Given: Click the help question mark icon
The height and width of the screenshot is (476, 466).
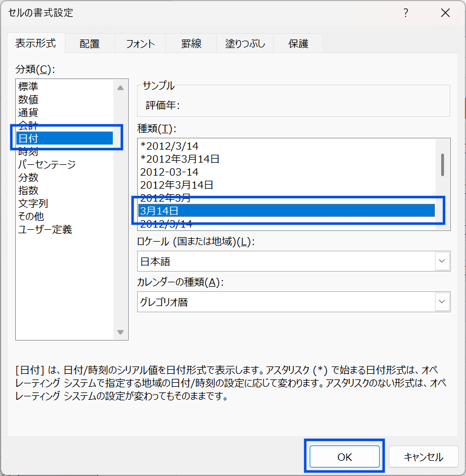Looking at the screenshot, I should 406,12.
